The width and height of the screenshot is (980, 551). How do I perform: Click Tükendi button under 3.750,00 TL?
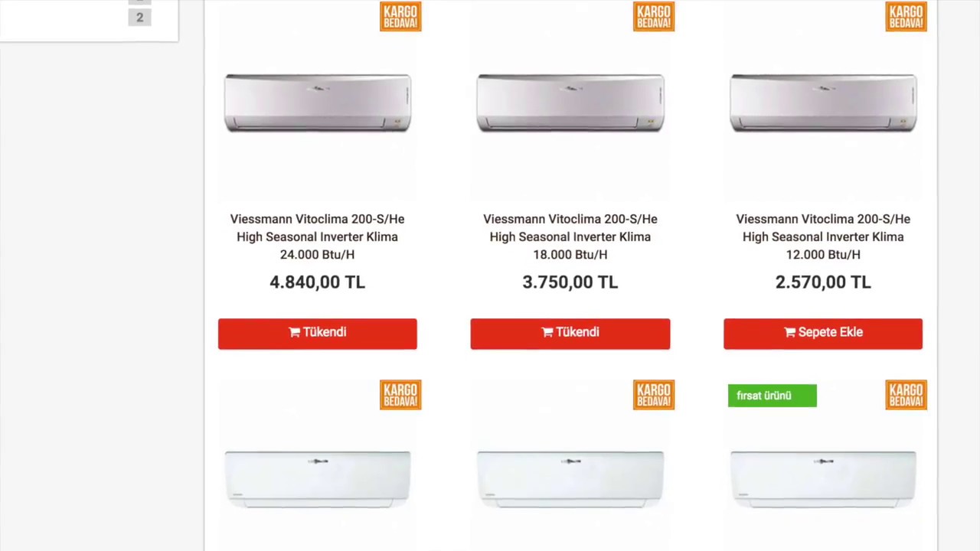570,334
